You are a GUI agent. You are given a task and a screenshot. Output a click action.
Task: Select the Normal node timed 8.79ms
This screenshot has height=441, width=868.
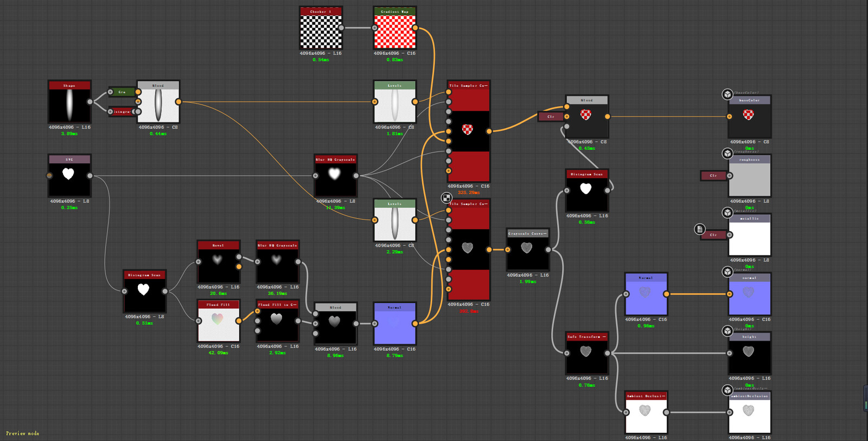395,324
